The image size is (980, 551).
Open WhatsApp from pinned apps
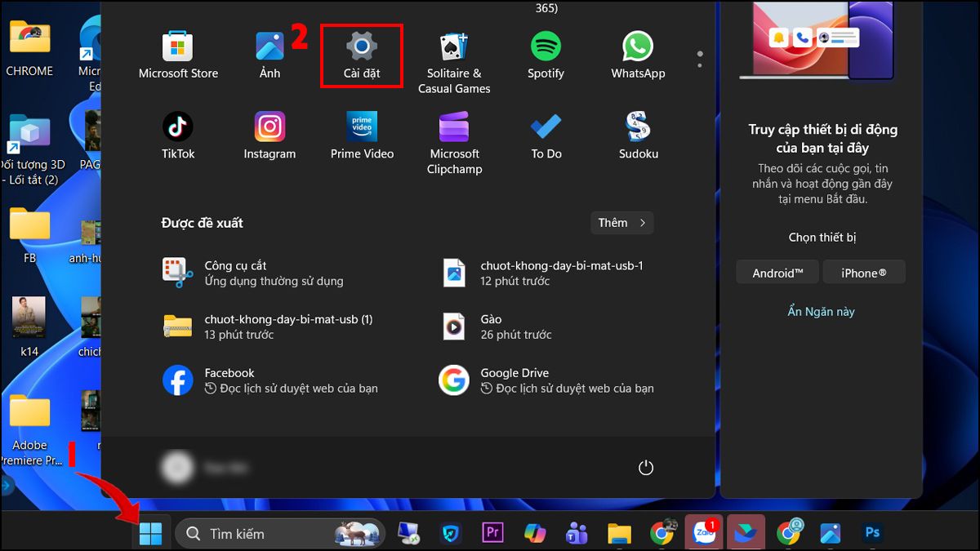[x=638, y=56]
